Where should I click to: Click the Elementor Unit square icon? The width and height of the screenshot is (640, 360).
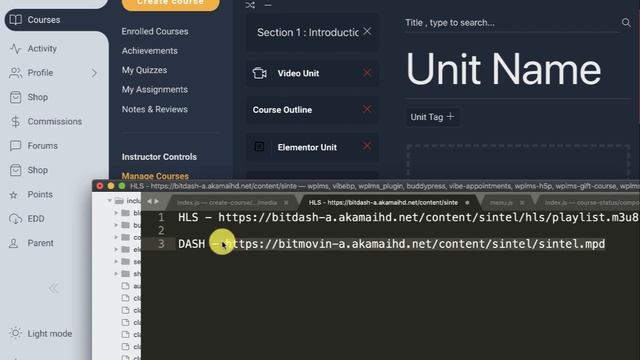(259, 147)
